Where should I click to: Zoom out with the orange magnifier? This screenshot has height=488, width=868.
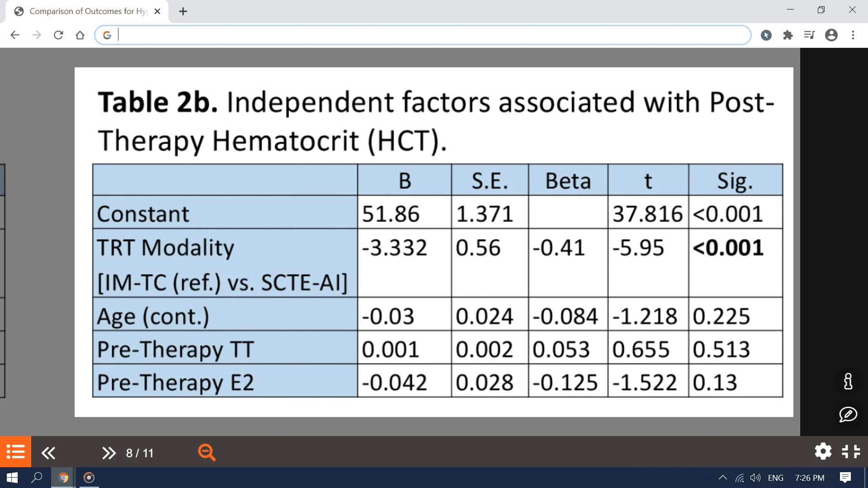pyautogui.click(x=207, y=452)
